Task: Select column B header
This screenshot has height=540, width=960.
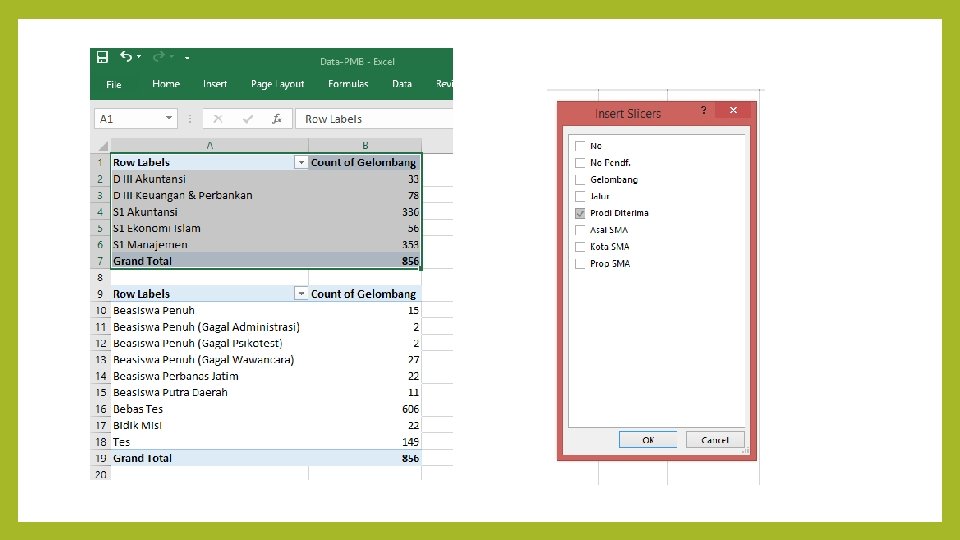Action: (365, 146)
